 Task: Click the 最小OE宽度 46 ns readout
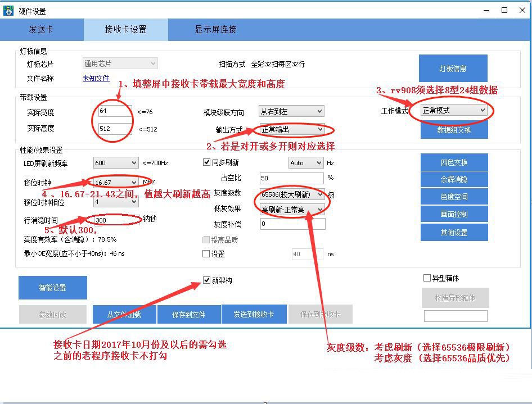(74, 253)
